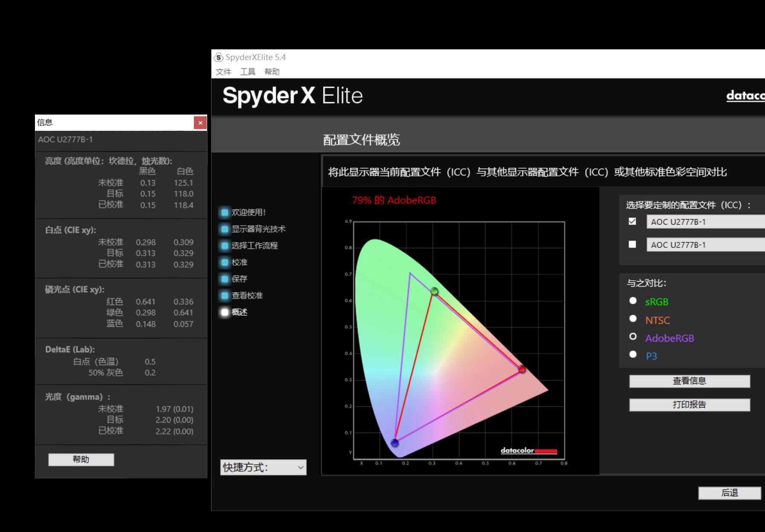Click the Save step indicator icon
The height and width of the screenshot is (532, 765).
(x=225, y=279)
